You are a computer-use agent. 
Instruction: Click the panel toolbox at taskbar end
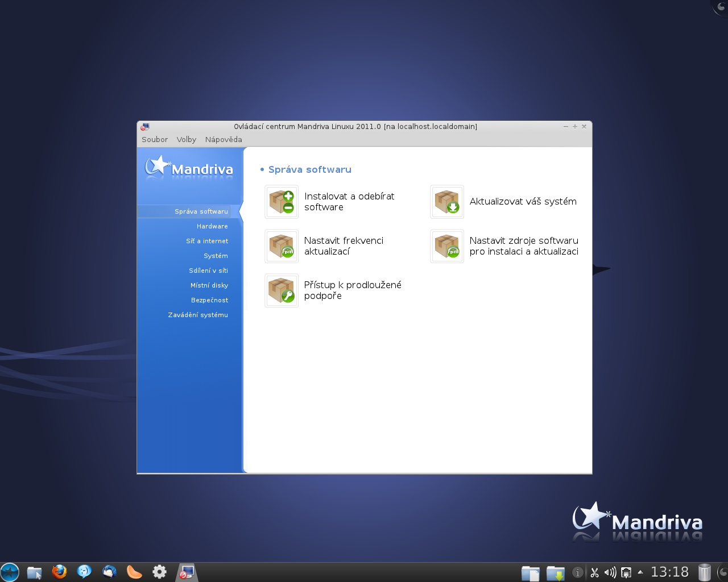pyautogui.click(x=722, y=572)
